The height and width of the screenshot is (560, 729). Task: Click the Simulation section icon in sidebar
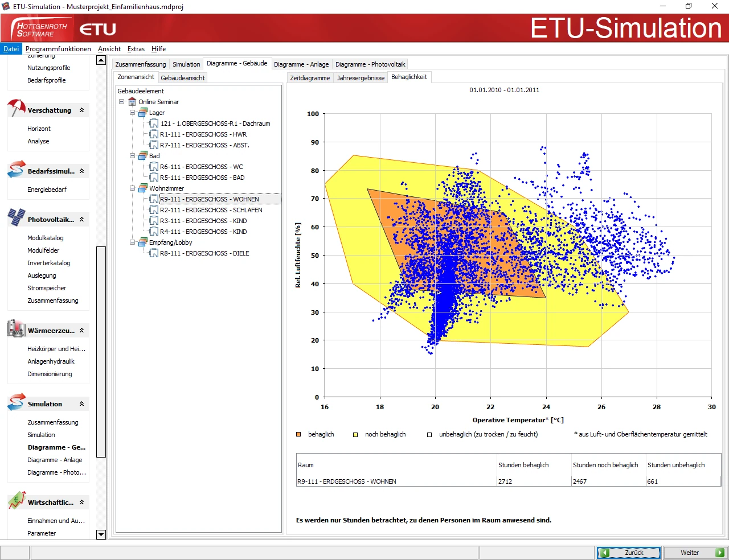pos(17,402)
